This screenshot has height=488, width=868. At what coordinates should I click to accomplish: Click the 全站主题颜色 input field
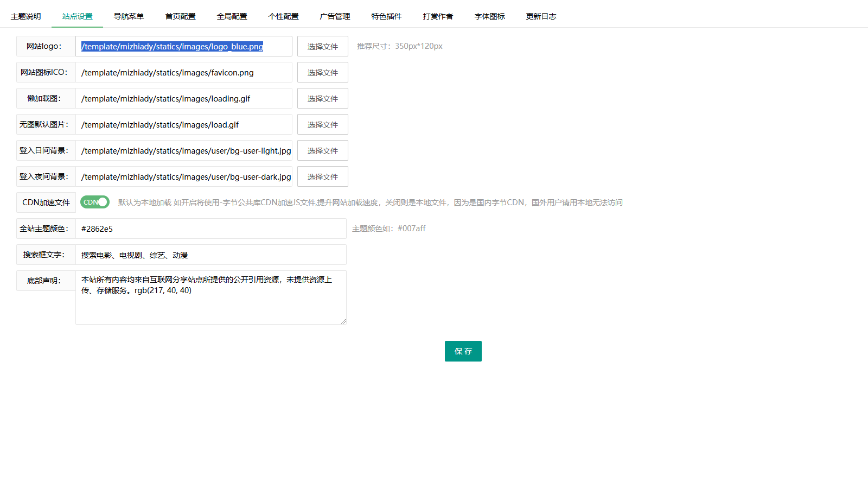(x=210, y=229)
